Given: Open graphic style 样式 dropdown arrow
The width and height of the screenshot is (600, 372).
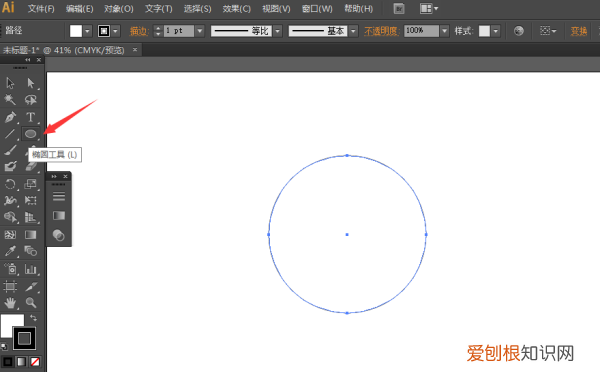Looking at the screenshot, I should click(x=496, y=31).
